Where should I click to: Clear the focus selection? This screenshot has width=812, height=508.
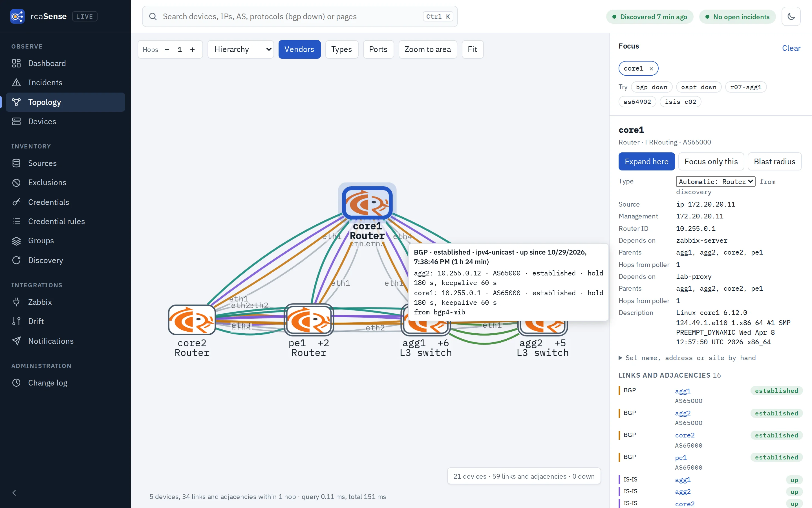coord(791,48)
